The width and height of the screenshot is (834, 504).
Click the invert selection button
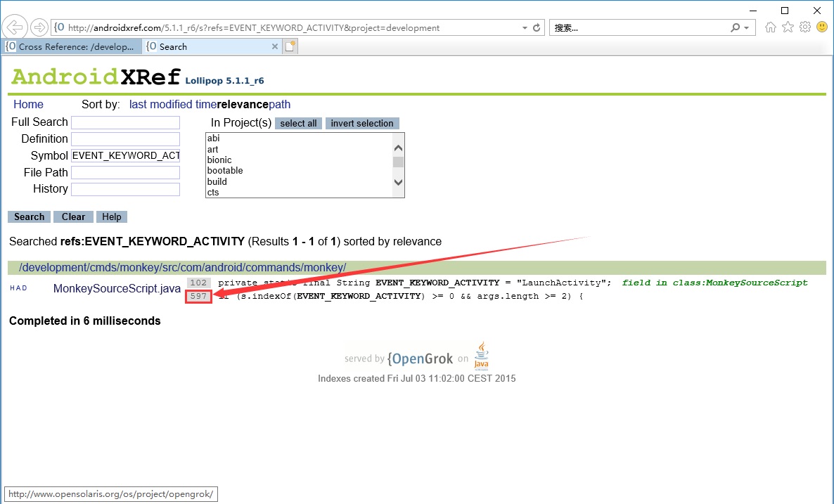coord(362,123)
